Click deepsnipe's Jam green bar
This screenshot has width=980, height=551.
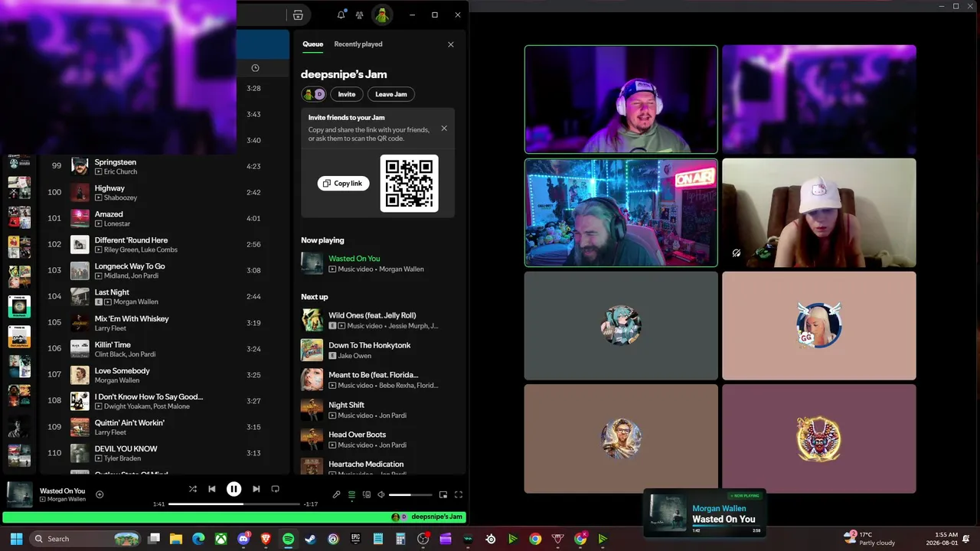point(234,517)
